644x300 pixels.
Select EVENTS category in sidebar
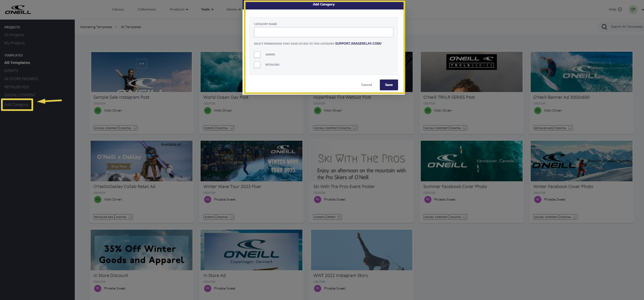tap(11, 71)
